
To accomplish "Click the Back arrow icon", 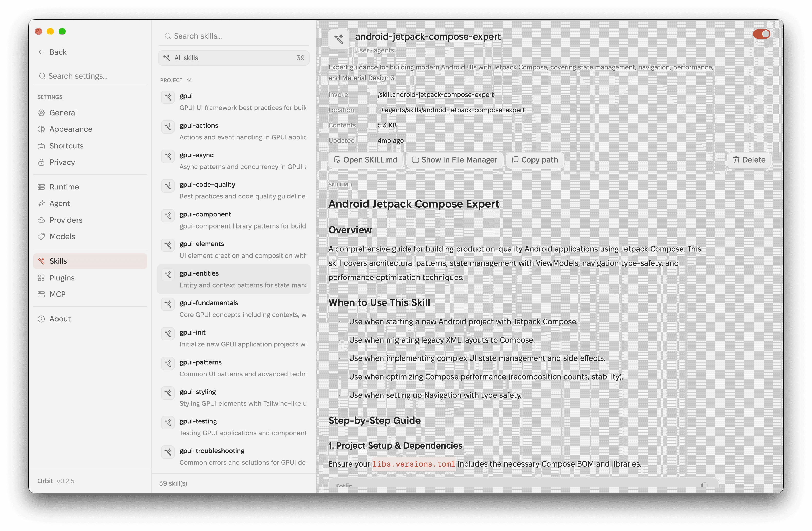I will tap(41, 52).
